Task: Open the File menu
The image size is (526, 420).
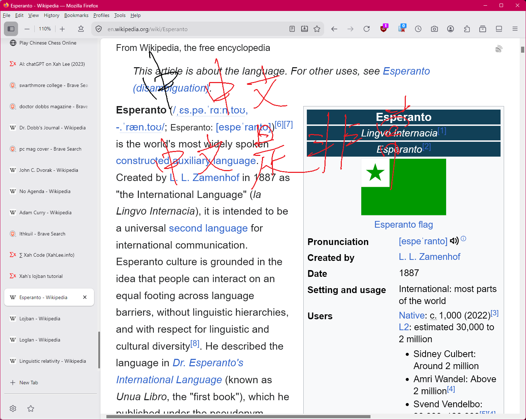Action: click(6, 15)
